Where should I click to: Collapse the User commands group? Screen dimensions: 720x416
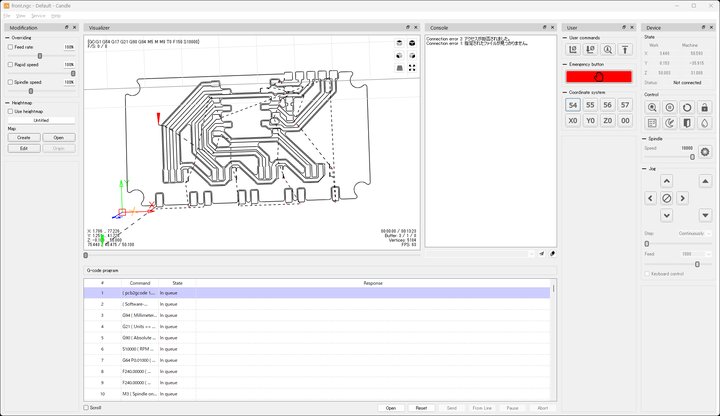(565, 38)
